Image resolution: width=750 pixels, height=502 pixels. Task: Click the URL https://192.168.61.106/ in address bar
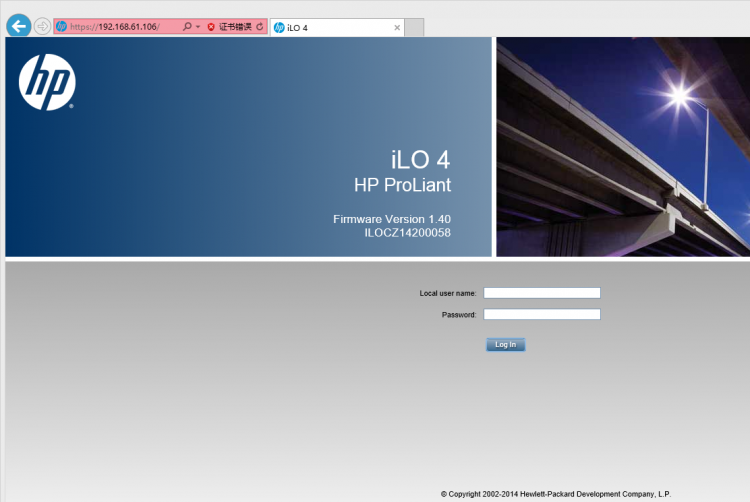click(x=115, y=27)
